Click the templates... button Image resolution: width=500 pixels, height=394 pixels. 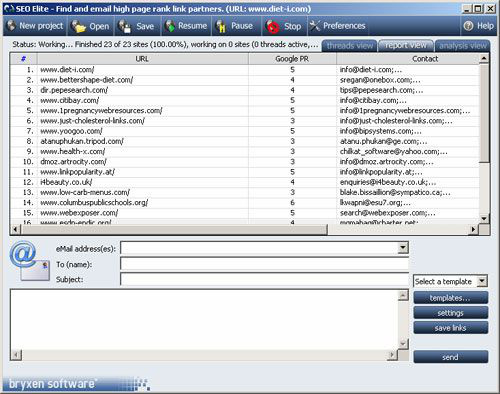[451, 298]
